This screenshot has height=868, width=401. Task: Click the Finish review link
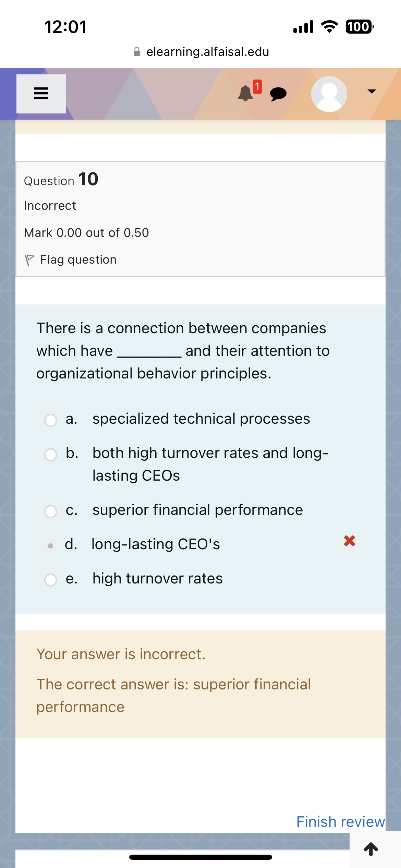(x=341, y=821)
